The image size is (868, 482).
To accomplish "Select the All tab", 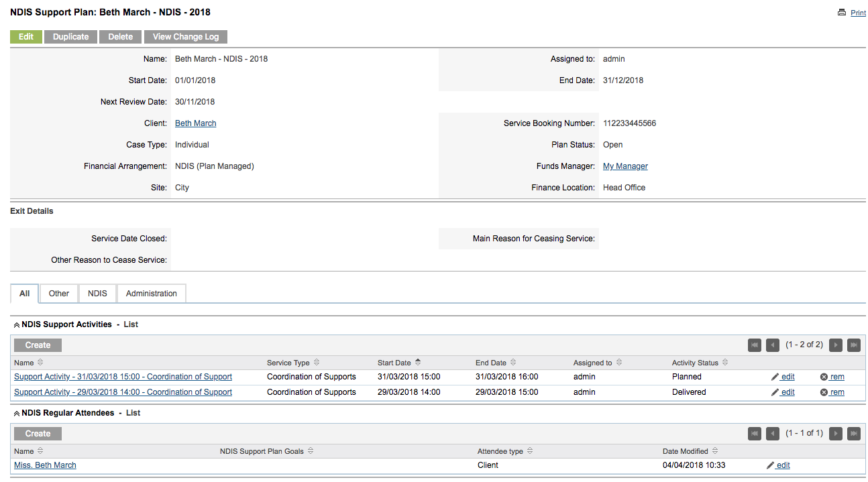I will click(x=25, y=294).
